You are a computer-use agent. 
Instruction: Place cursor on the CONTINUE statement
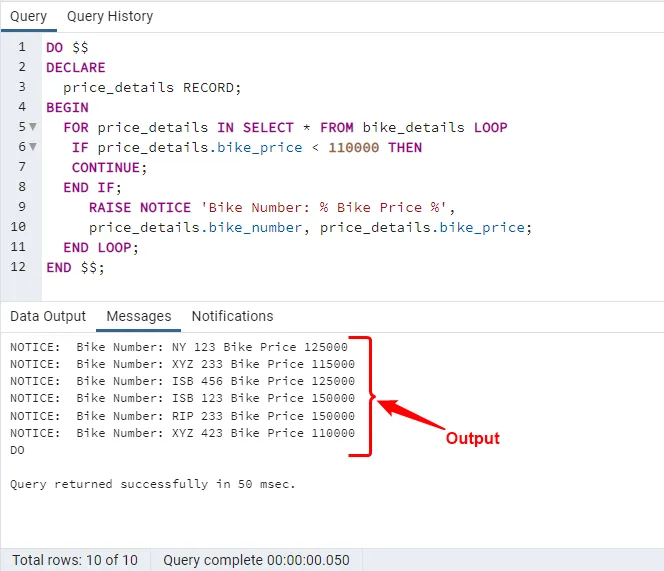pyautogui.click(x=108, y=168)
